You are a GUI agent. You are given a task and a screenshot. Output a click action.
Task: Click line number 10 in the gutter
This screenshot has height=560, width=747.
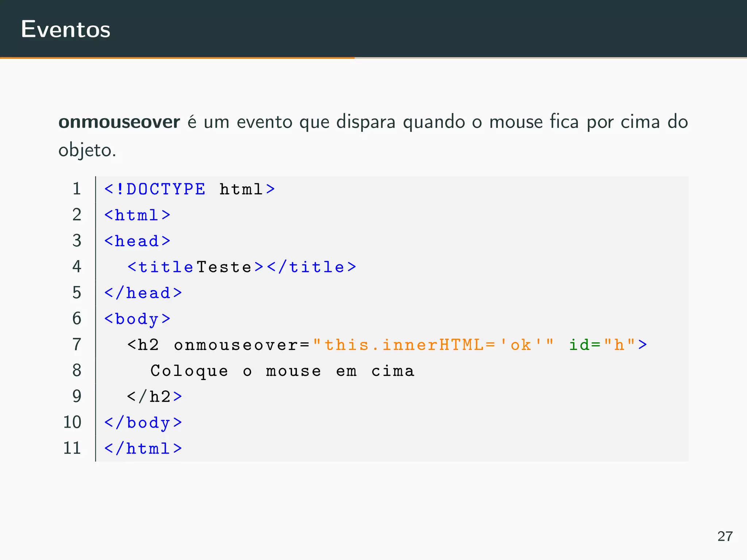(x=72, y=422)
